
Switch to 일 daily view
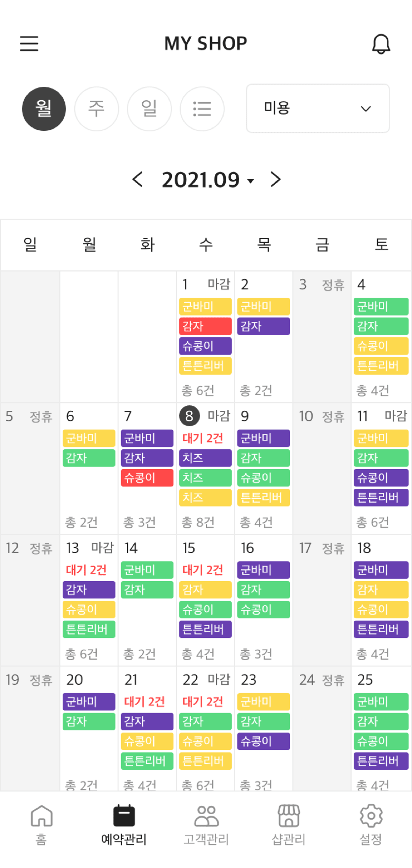click(x=149, y=109)
